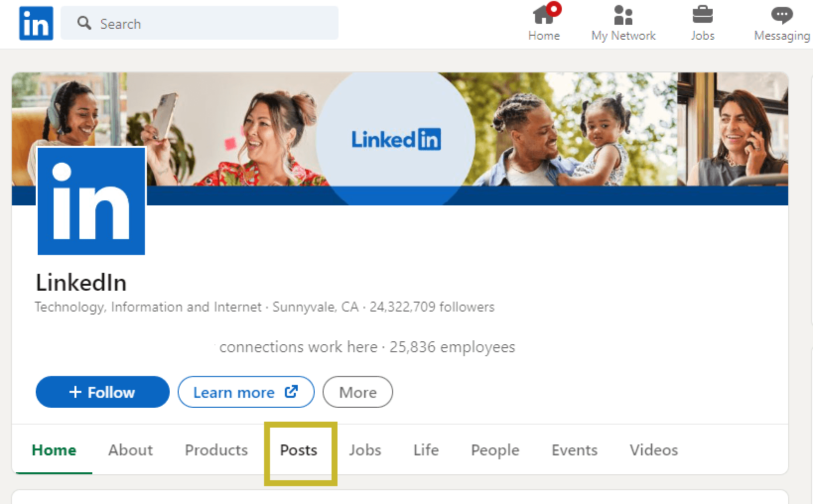Switch to the Posts tab
The image size is (813, 504).
298,450
